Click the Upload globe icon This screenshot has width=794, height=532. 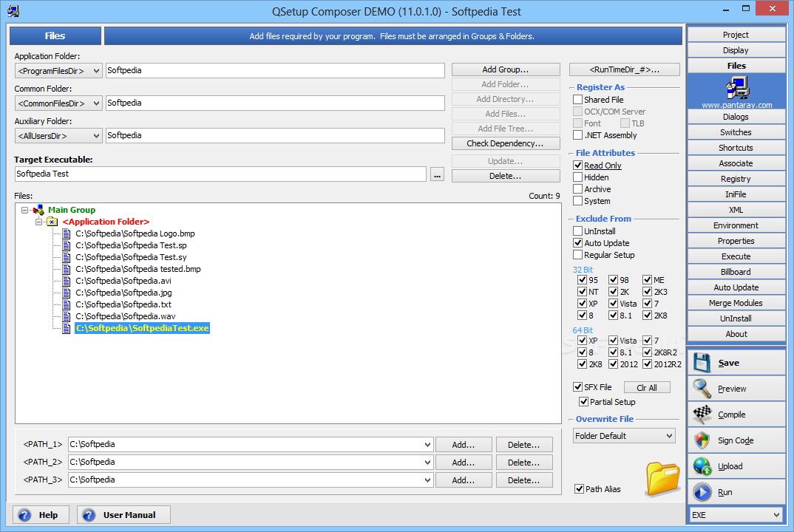pyautogui.click(x=702, y=466)
